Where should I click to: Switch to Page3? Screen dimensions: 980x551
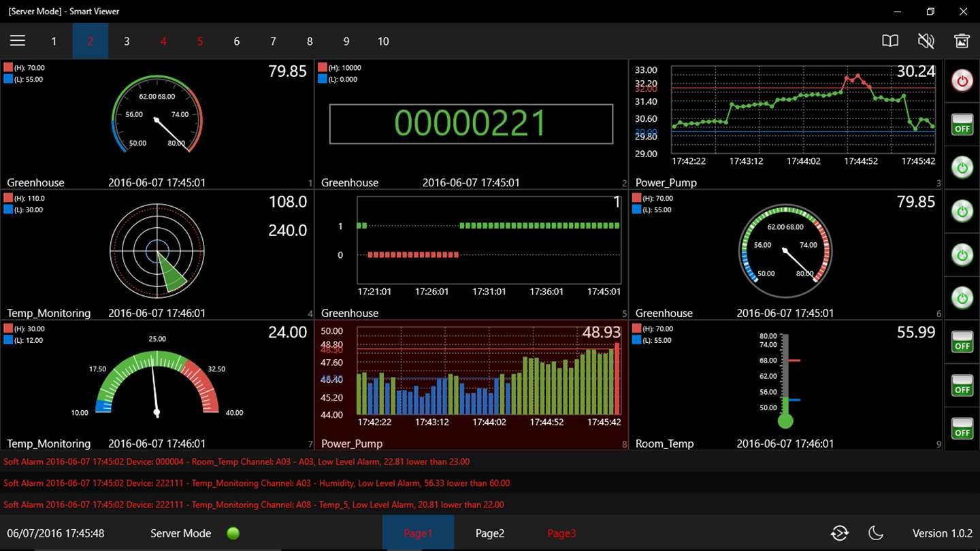coord(561,533)
